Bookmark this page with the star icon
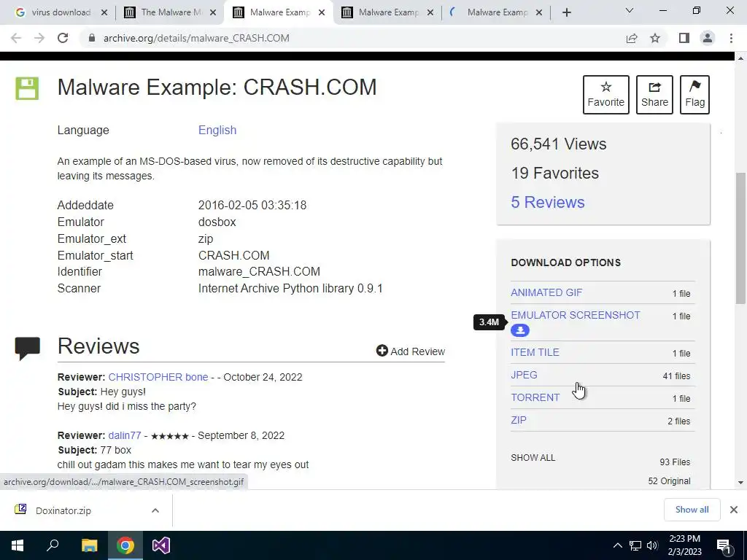 click(x=655, y=38)
